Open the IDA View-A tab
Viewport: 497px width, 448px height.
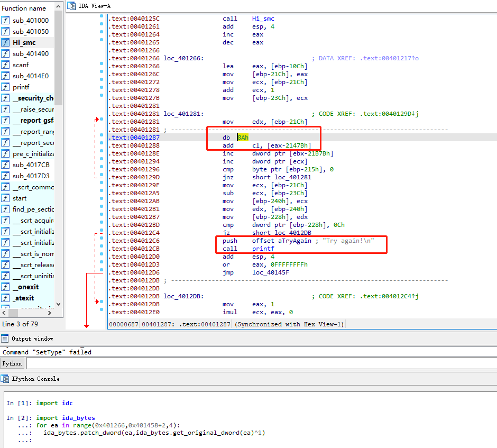click(x=95, y=6)
